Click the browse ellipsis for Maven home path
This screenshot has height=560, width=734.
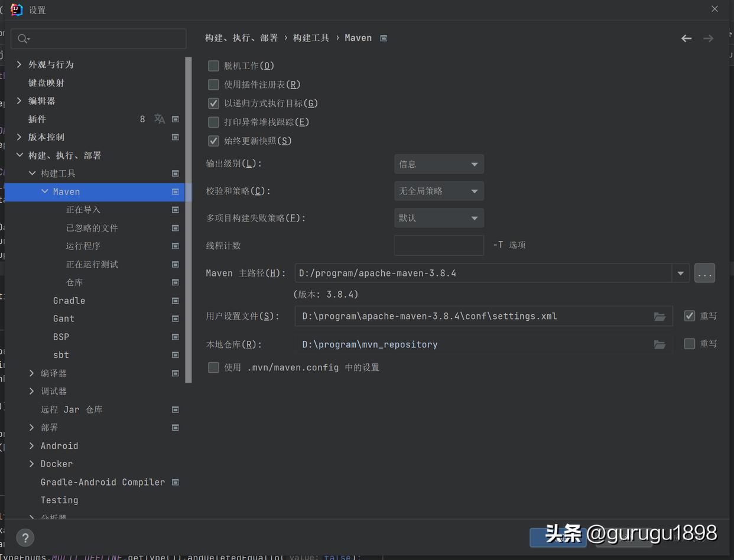(x=704, y=273)
